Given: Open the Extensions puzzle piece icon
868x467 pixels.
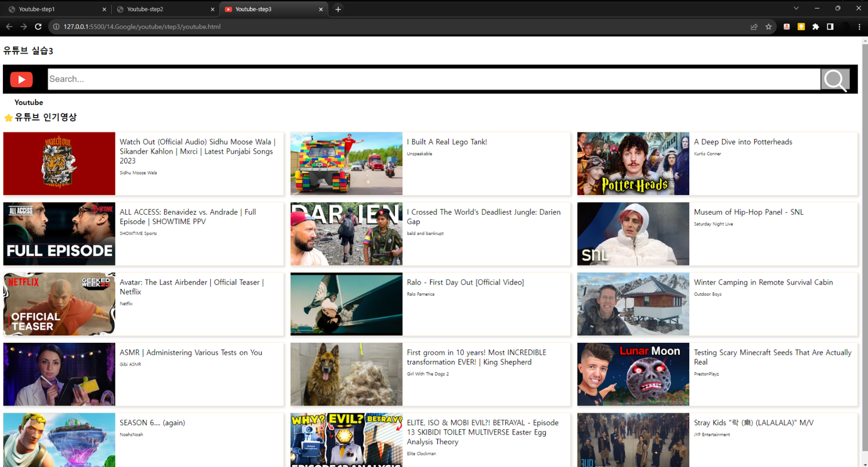Looking at the screenshot, I should [x=816, y=27].
